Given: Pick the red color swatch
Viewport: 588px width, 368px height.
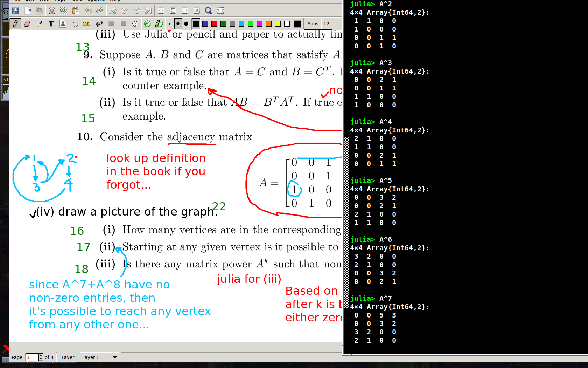Looking at the screenshot, I should [214, 24].
